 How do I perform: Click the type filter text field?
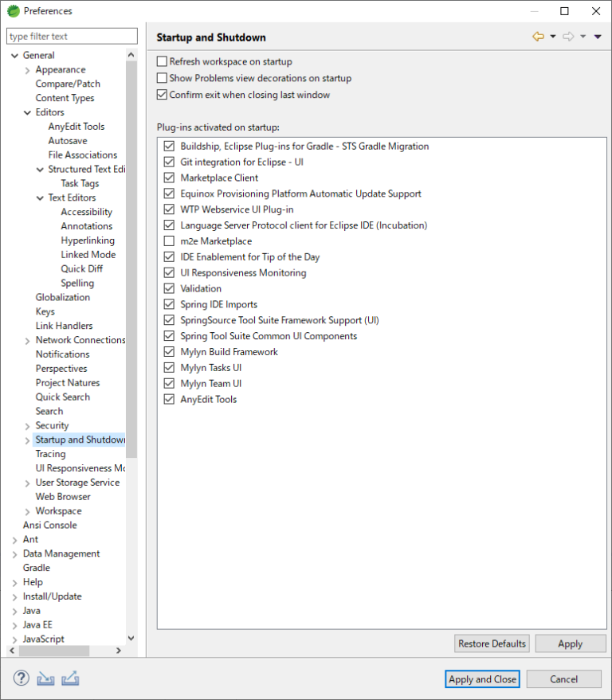click(x=72, y=36)
